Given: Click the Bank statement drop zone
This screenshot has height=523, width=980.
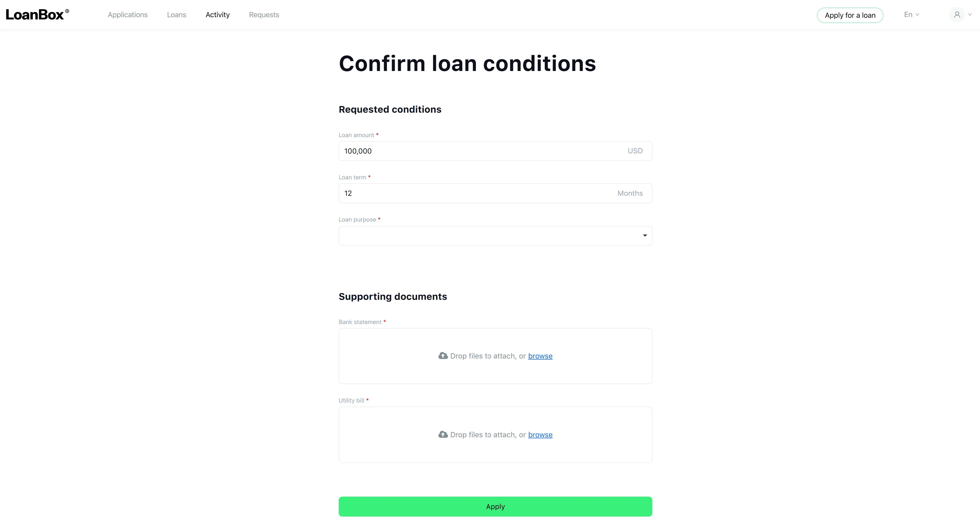Looking at the screenshot, I should 495,356.
